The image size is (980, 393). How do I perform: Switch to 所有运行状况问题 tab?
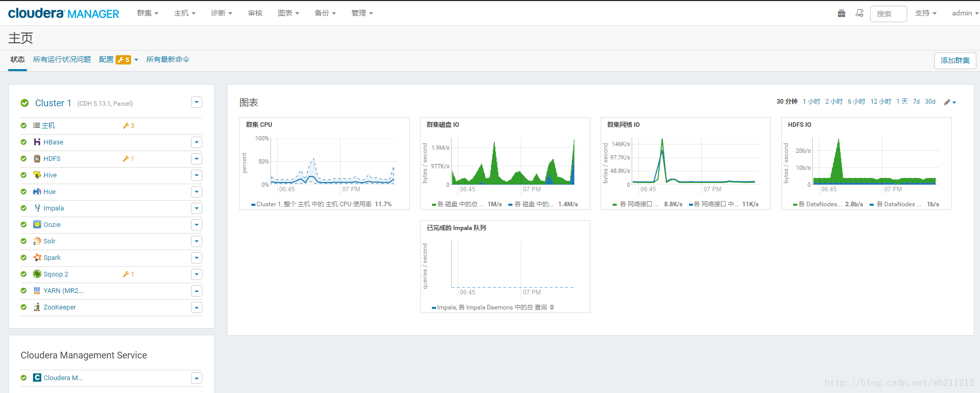tap(62, 59)
